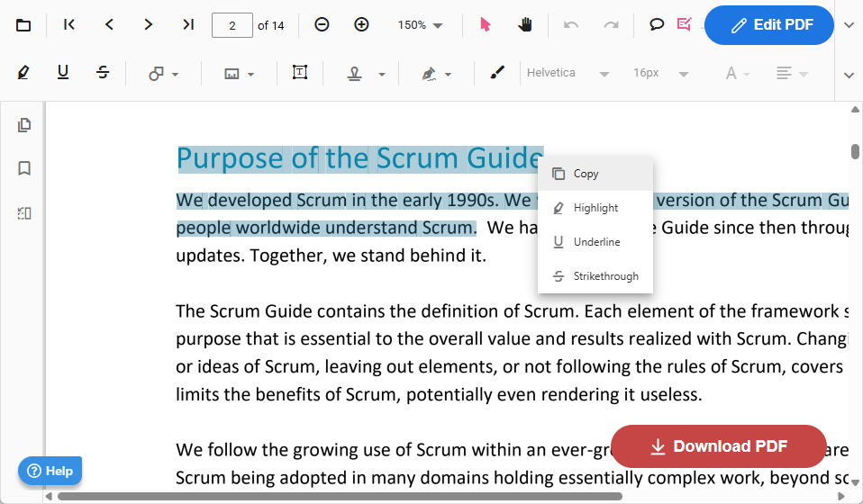Image resolution: width=863 pixels, height=504 pixels.
Task: Click the Download PDF button
Action: point(718,446)
